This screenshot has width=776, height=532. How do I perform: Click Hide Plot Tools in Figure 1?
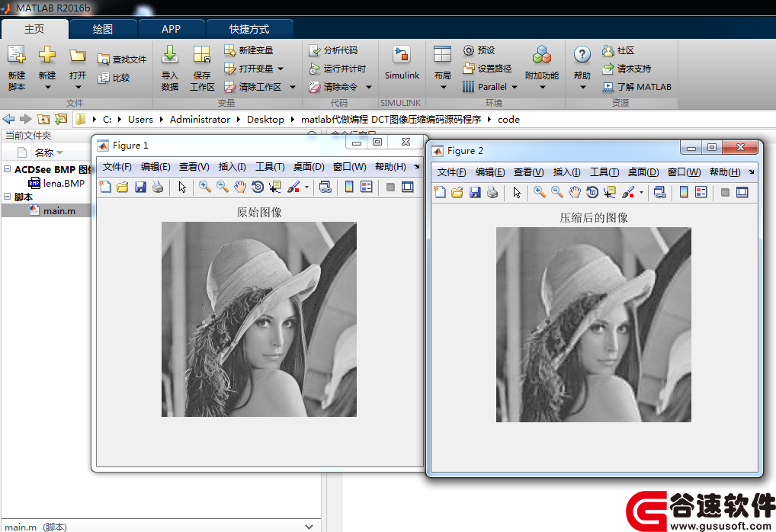(x=390, y=187)
